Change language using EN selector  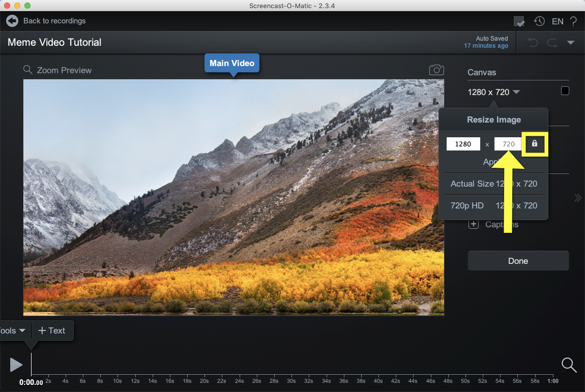pos(558,21)
